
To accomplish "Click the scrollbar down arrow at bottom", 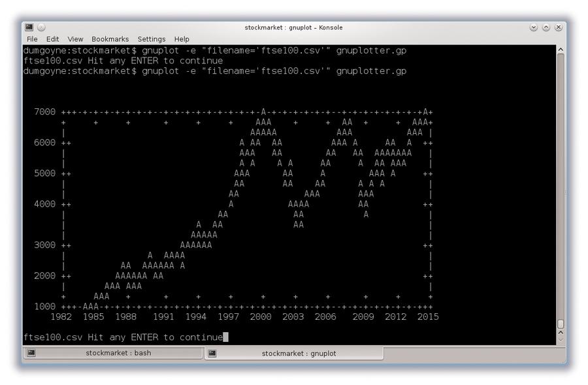I will [561, 340].
